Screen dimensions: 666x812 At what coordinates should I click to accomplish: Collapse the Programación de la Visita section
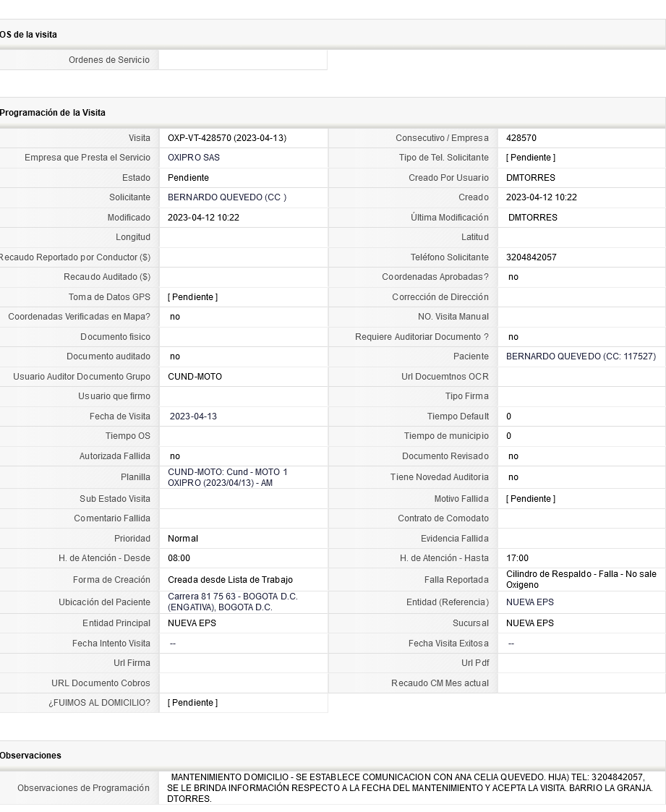(x=52, y=113)
